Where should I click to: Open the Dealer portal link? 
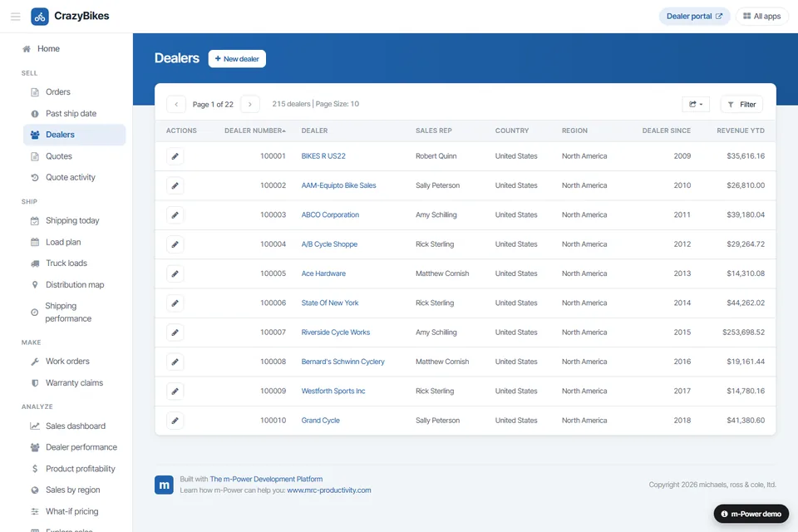pyautogui.click(x=694, y=17)
